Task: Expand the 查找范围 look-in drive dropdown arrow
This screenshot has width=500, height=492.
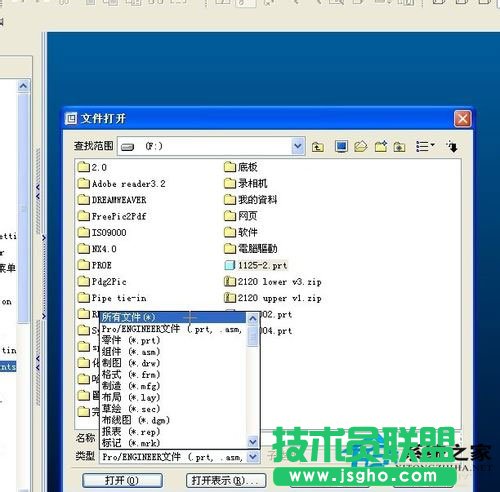Action: [297, 146]
